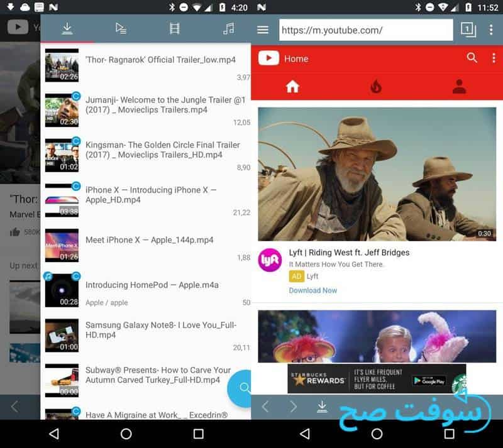Open Jumanji Welcome to the Jungle Trailer file
503x448 pixels.
click(146, 111)
